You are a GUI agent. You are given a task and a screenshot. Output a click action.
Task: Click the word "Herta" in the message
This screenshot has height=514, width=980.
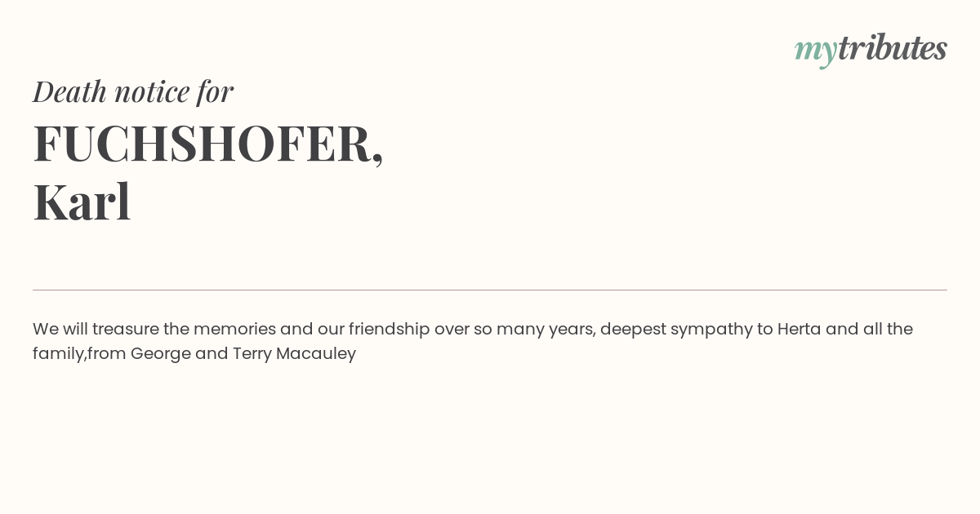pyautogui.click(x=799, y=329)
